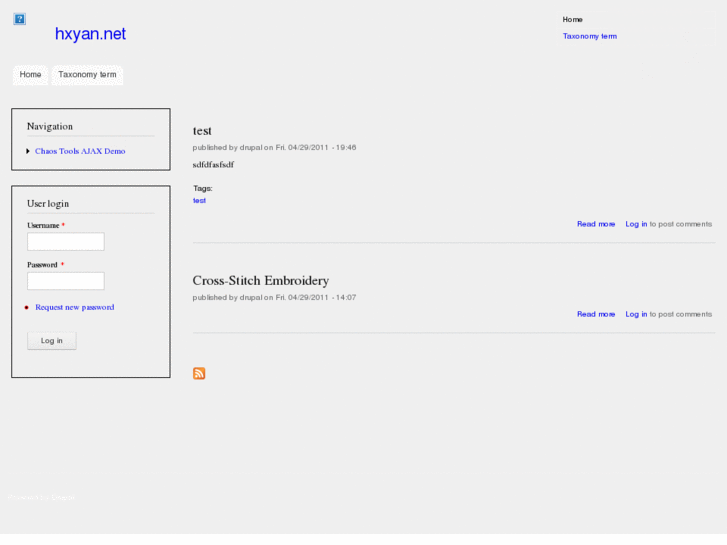The height and width of the screenshot is (545, 727).
Task: Click Log in link under test post
Action: pyautogui.click(x=636, y=224)
